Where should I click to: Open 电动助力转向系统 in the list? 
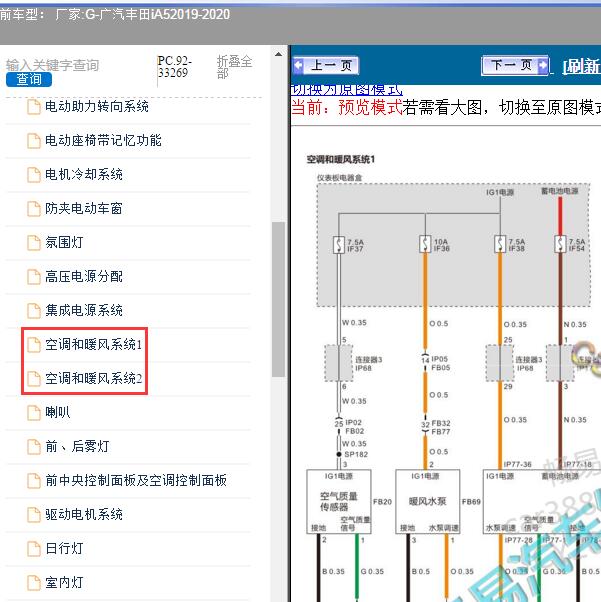pos(97,106)
